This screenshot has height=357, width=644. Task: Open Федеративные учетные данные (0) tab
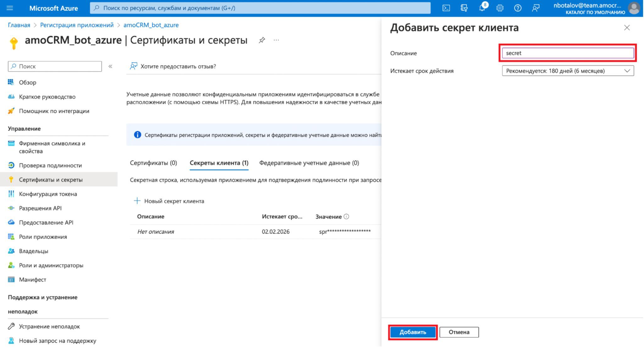309,163
